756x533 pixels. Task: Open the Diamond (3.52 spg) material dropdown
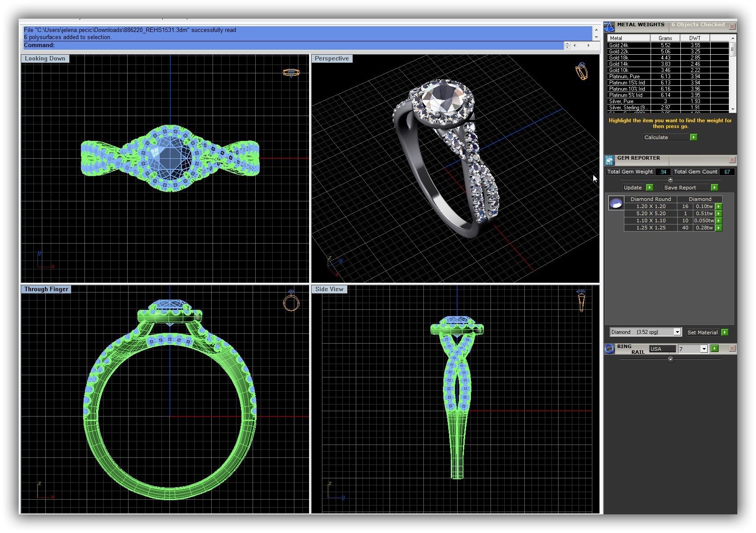[677, 332]
